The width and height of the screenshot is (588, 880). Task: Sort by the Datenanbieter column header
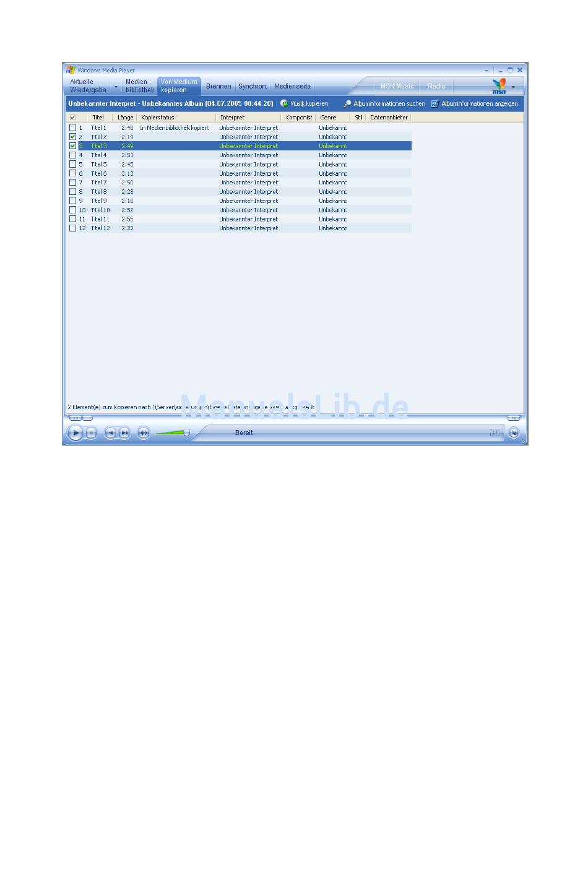coord(389,117)
